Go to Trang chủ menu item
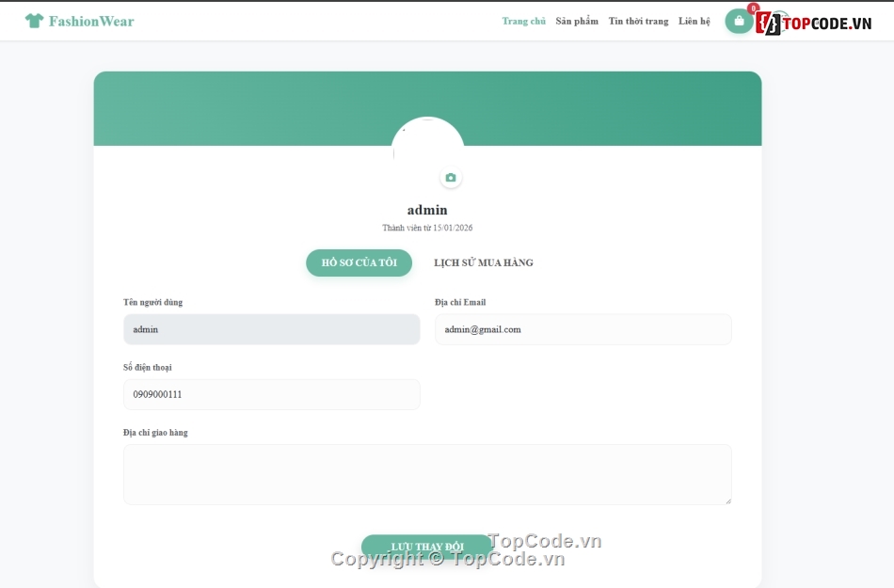 tap(523, 21)
